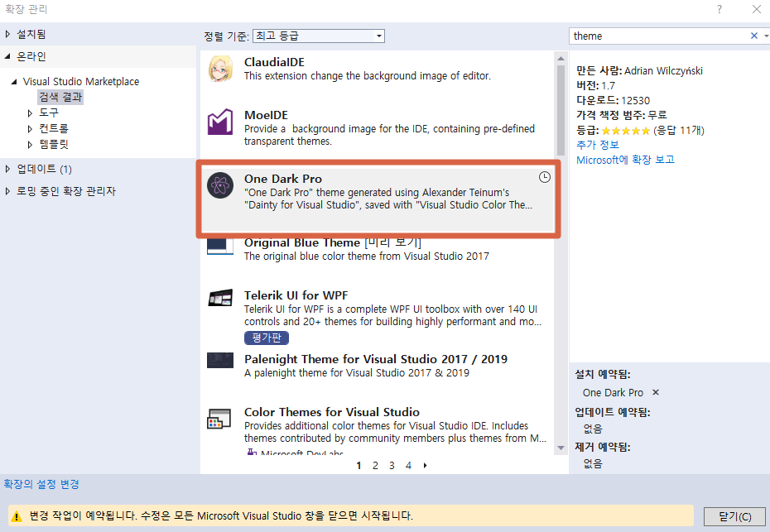The width and height of the screenshot is (770, 532).
Task: Click the next page arrow
Action: [426, 465]
